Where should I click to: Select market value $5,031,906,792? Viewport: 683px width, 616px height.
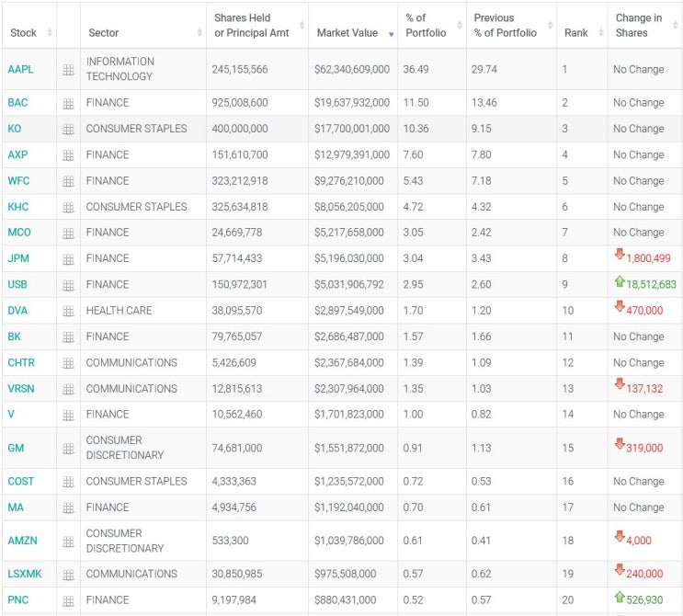tap(349, 284)
